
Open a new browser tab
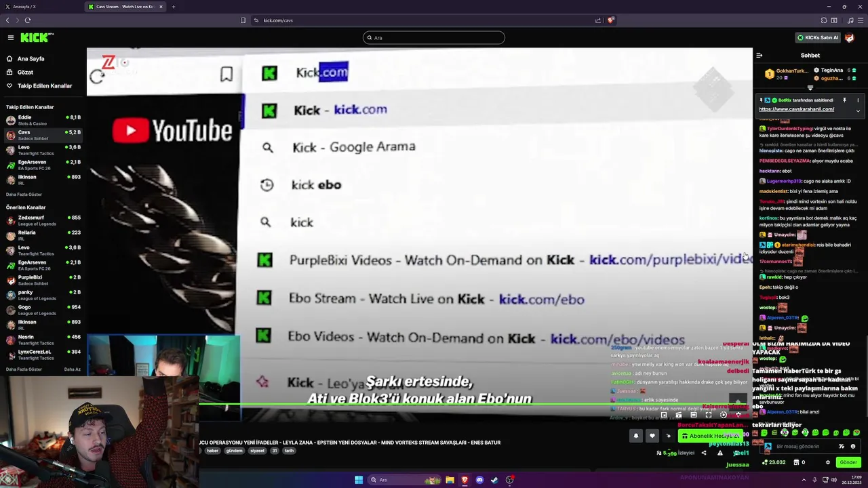tap(174, 7)
